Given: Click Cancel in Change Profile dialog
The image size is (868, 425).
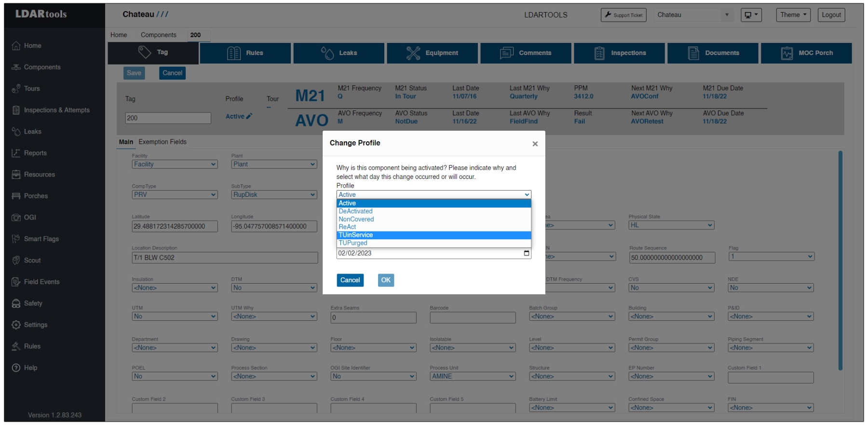Looking at the screenshot, I should (x=350, y=280).
